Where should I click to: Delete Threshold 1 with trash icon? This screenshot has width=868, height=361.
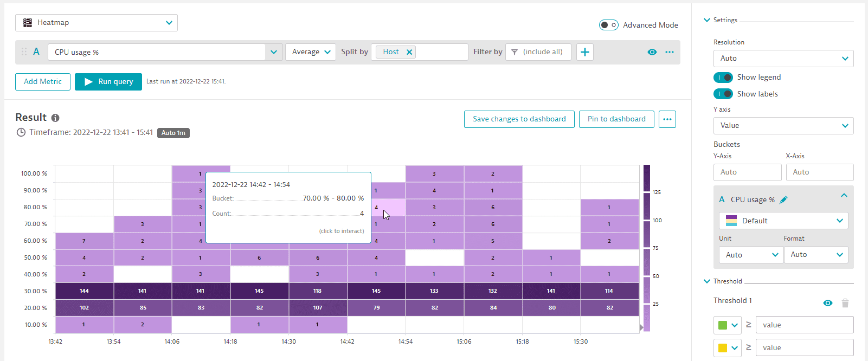pyautogui.click(x=845, y=303)
